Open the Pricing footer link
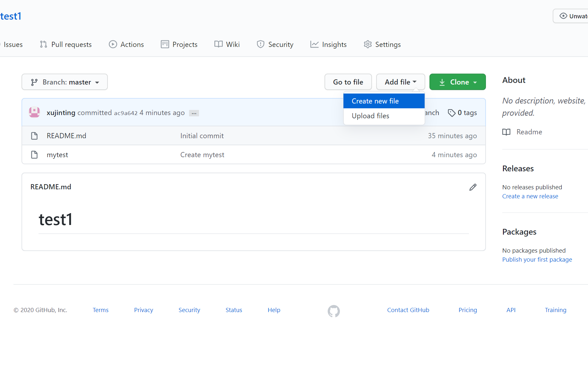Screen dimensions: 588x368 pos(468,310)
